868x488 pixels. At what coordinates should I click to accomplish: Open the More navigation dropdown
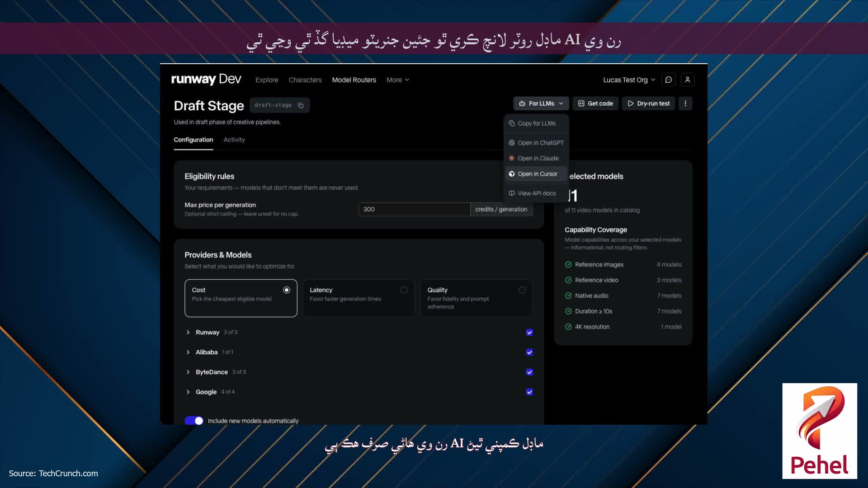(x=398, y=80)
